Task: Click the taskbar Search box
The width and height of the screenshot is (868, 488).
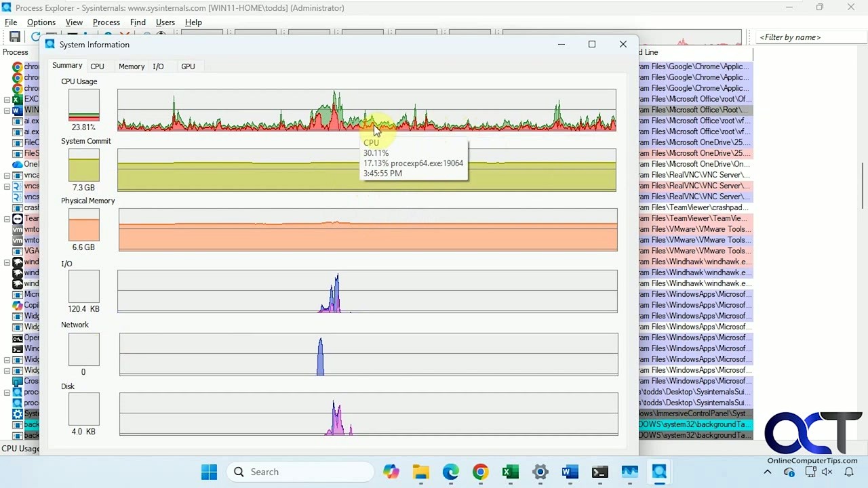Action: click(x=298, y=472)
